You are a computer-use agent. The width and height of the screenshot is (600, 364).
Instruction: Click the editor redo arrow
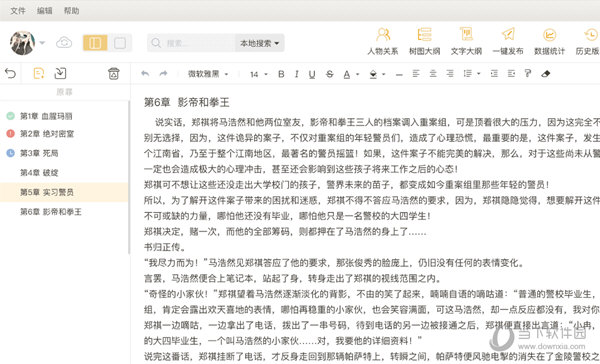coord(163,73)
